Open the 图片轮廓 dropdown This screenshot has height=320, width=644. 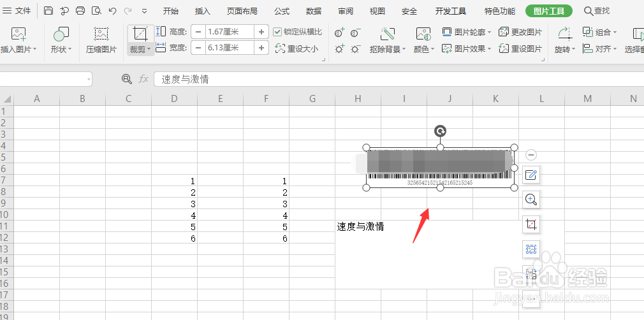tap(467, 32)
